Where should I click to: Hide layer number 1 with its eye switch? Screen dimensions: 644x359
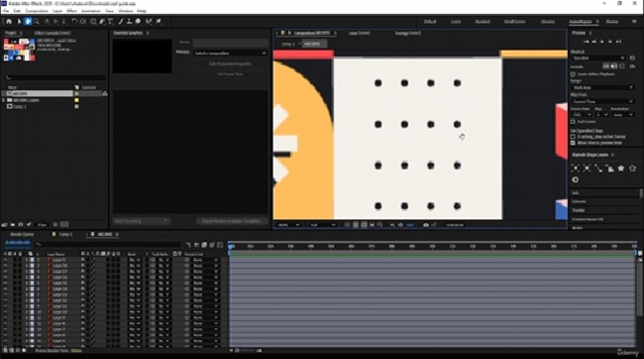(x=5, y=260)
